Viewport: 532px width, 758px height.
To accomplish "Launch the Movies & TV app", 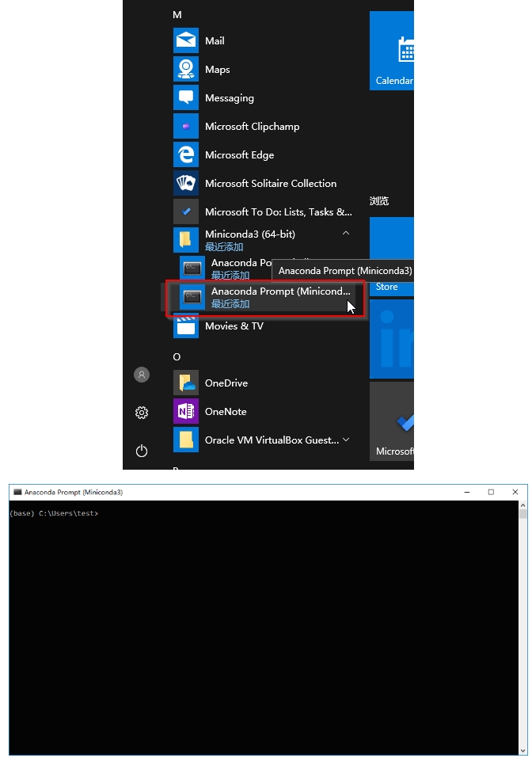I will pos(186,326).
